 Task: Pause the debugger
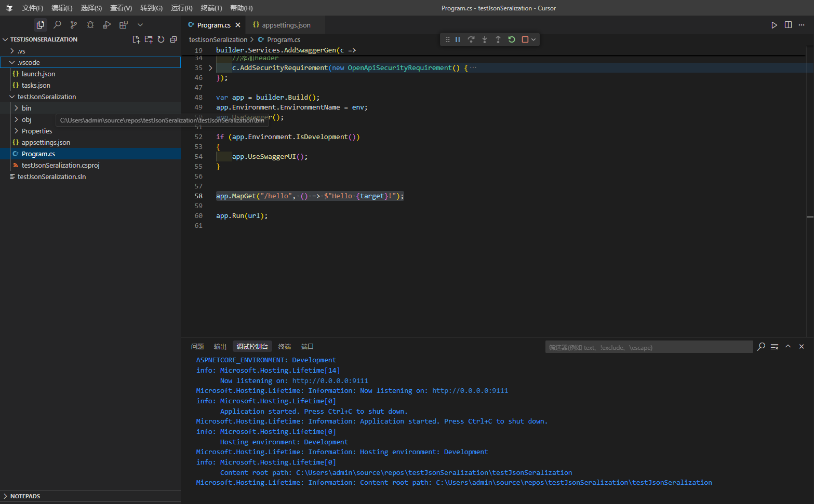click(x=458, y=39)
